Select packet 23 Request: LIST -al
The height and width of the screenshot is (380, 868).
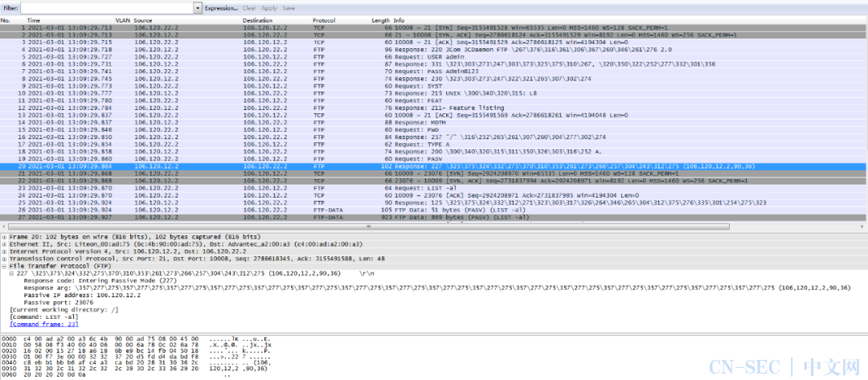click(x=434, y=188)
